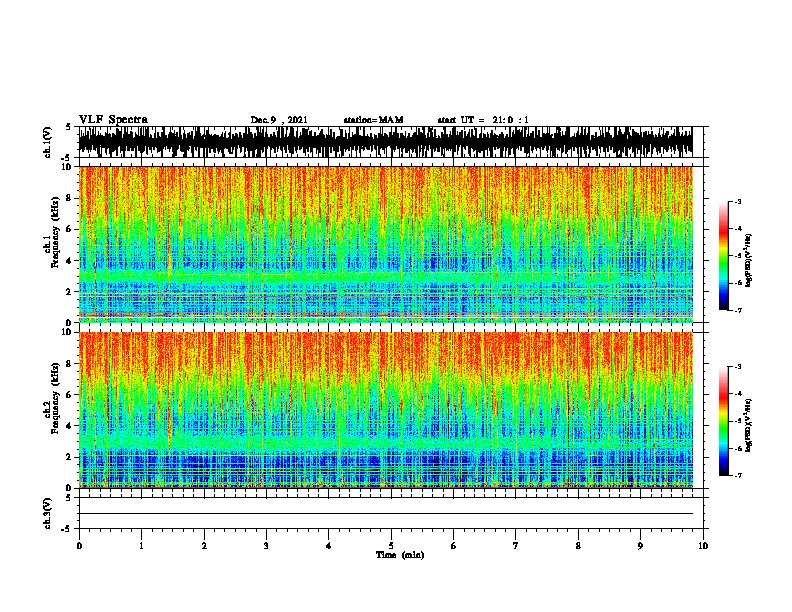This screenshot has width=792, height=612.
Task: Click time axis tick label "6"
Action: click(454, 546)
